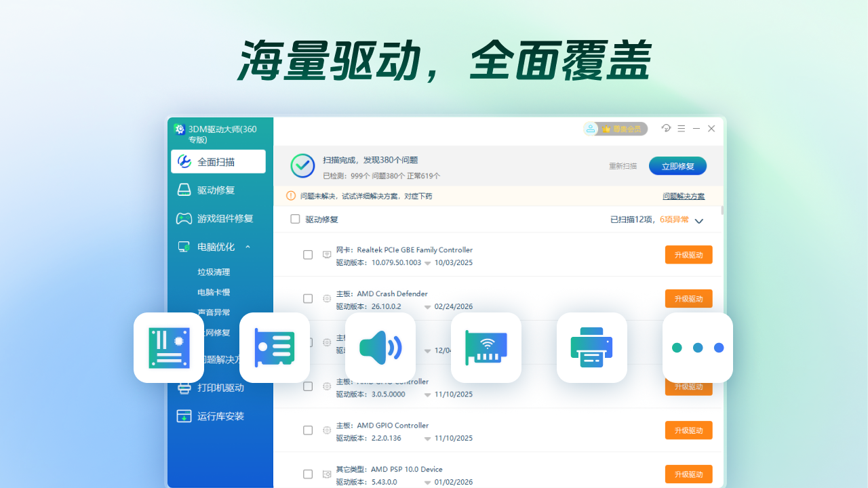The height and width of the screenshot is (488, 868).
Task: Click the feedback icon left of the hamburger menu
Action: [x=666, y=128]
